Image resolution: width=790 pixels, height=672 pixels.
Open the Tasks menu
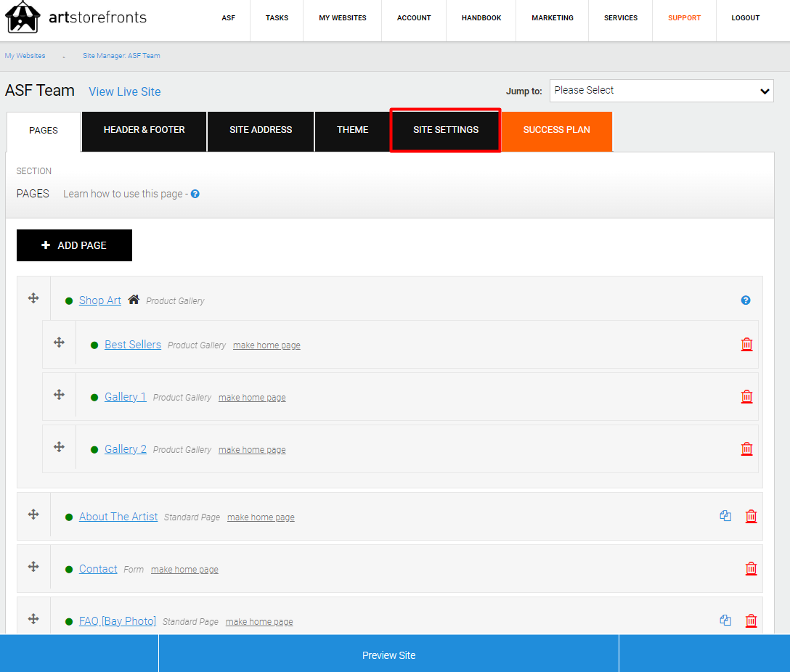[277, 18]
